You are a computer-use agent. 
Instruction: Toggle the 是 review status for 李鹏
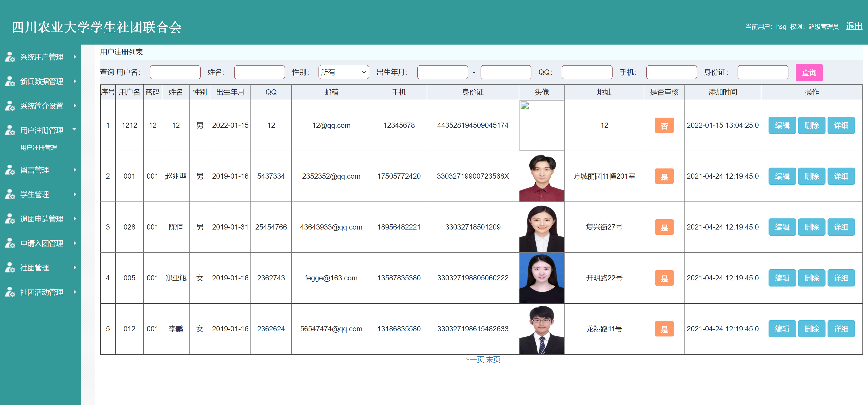pos(664,329)
